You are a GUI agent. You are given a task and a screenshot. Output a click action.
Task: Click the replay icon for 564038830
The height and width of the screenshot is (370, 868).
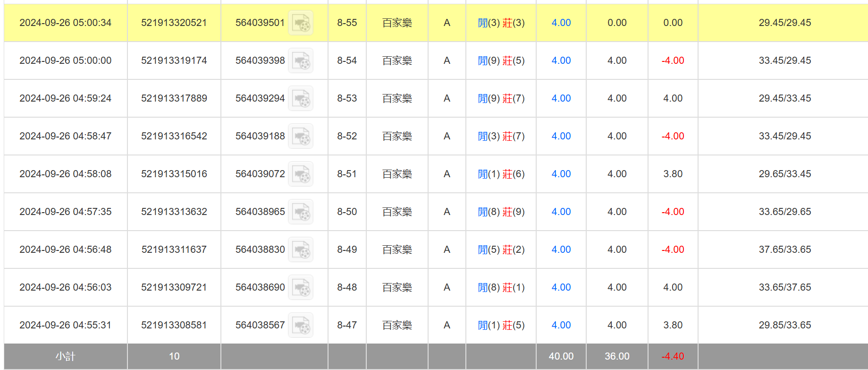[x=301, y=250]
